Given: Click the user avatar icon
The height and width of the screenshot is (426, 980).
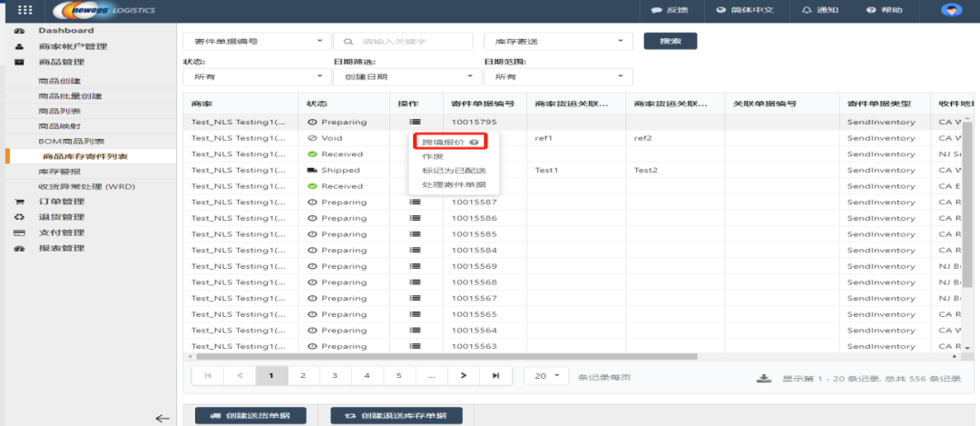Looking at the screenshot, I should click(951, 10).
